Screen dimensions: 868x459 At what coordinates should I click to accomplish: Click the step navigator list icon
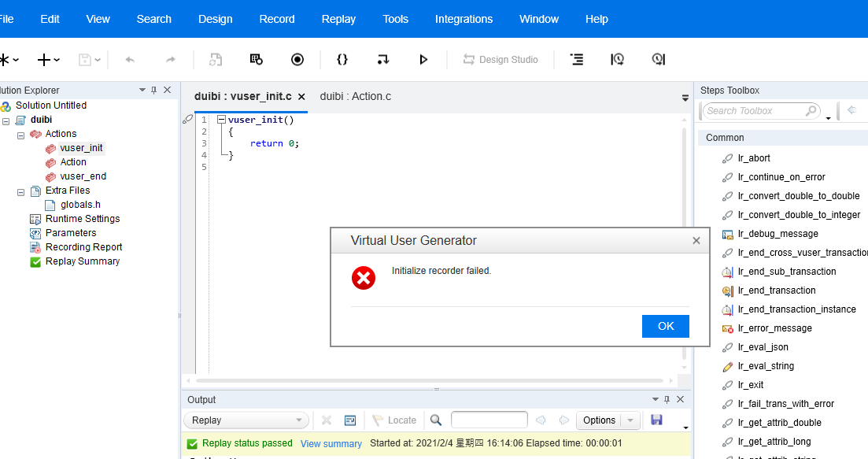click(577, 59)
